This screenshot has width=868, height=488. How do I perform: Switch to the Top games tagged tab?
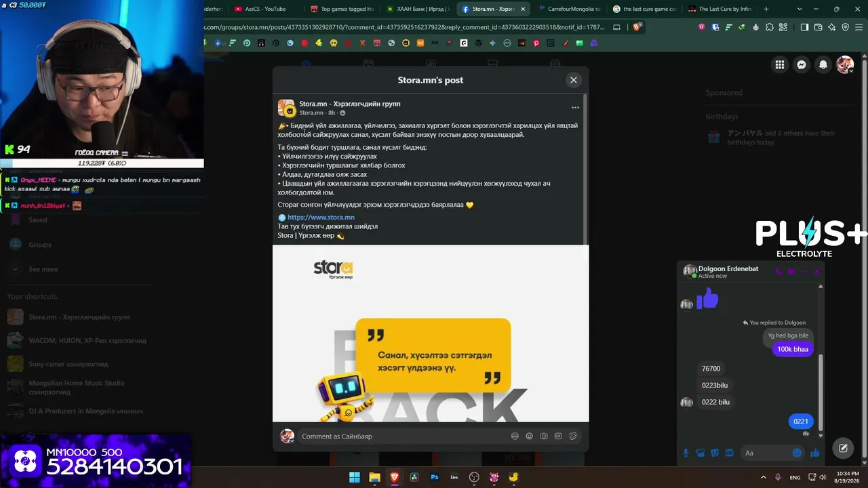click(342, 9)
